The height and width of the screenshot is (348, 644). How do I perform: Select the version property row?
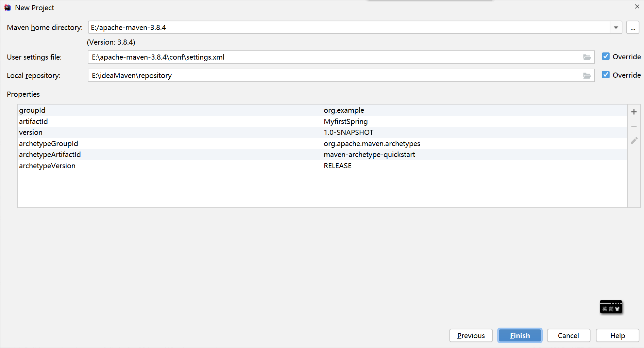(322, 132)
